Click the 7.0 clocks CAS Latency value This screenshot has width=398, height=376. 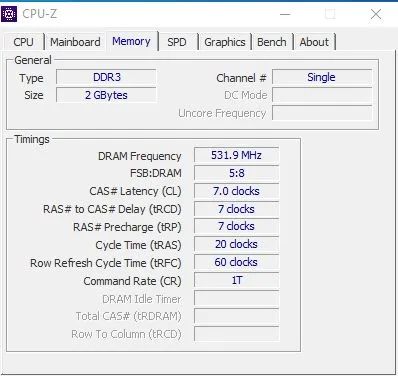[x=236, y=191]
